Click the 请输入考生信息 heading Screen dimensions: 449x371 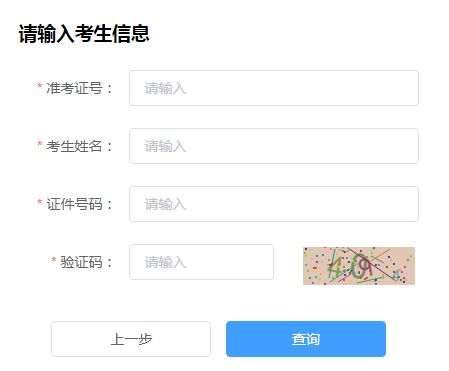(84, 34)
